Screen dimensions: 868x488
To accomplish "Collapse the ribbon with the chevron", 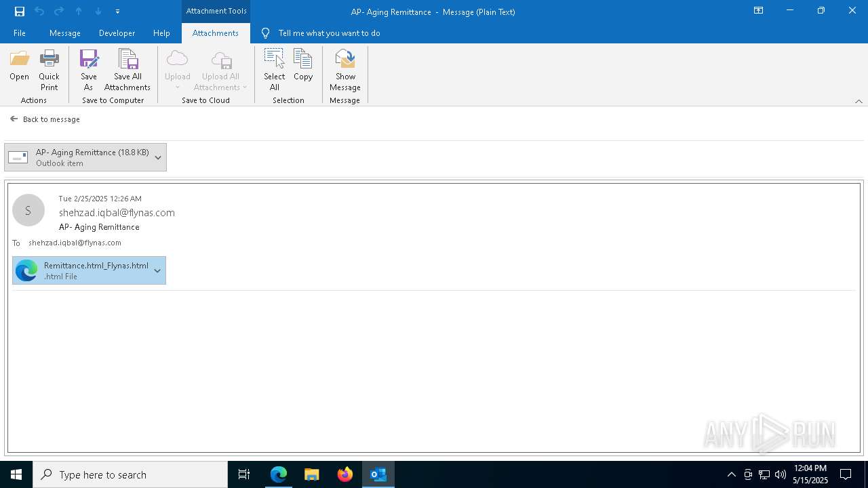I will (859, 101).
